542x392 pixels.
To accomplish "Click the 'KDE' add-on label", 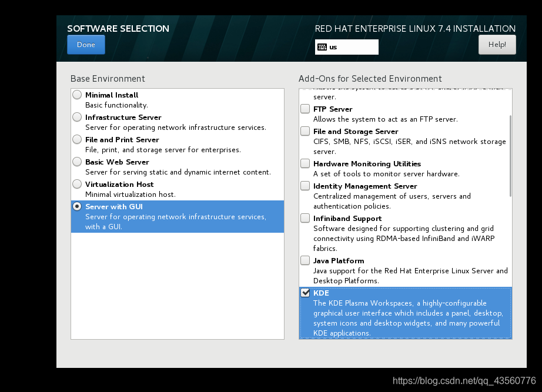I will click(x=321, y=293).
